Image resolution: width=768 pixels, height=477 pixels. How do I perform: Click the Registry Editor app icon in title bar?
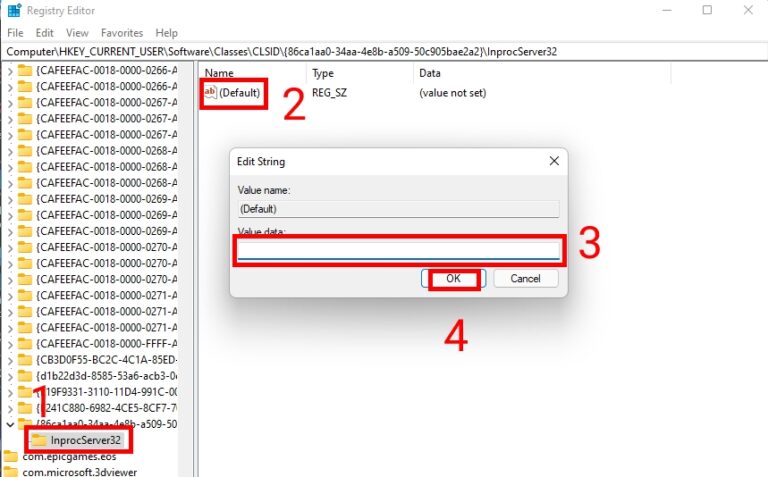13,11
